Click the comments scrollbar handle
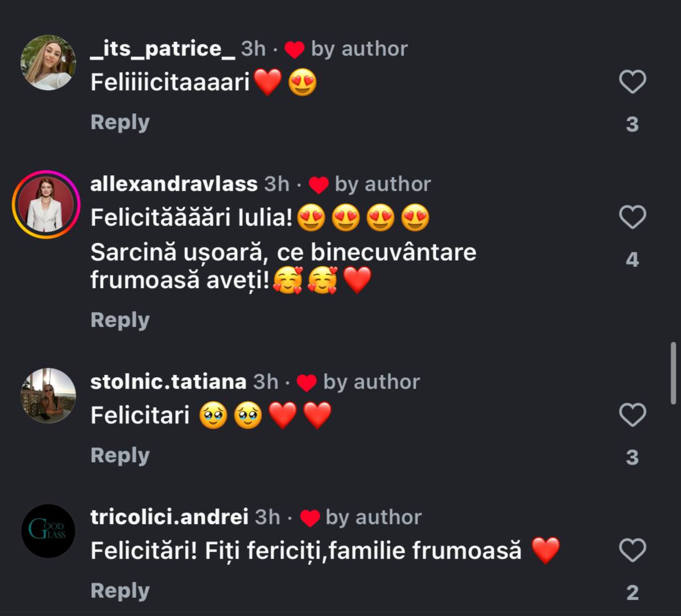This screenshot has height=616, width=681. (x=673, y=373)
